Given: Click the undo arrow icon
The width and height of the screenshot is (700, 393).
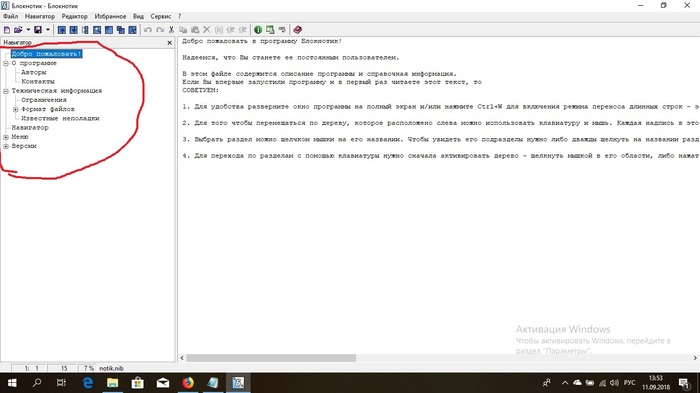Looking at the screenshot, I should [x=148, y=30].
